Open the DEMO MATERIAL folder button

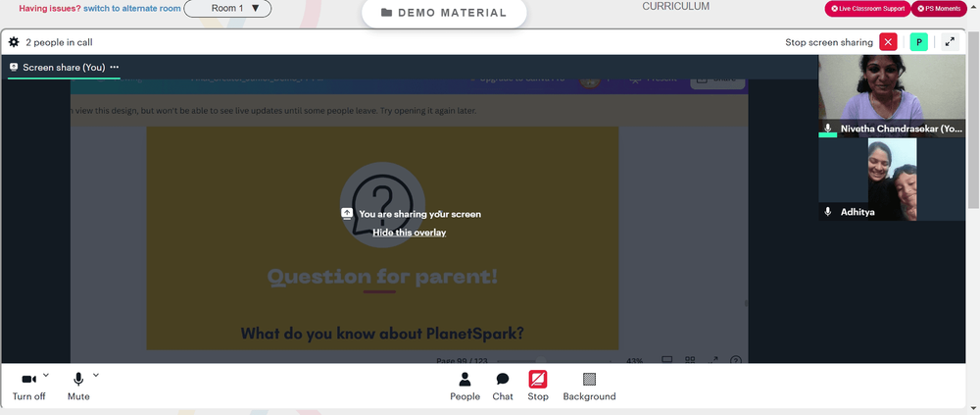point(444,13)
